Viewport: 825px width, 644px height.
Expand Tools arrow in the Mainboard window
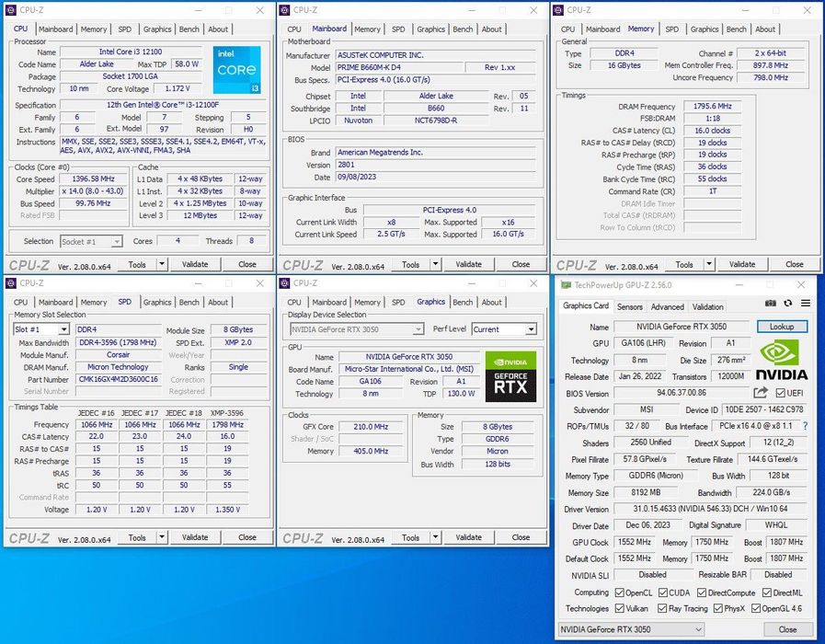tap(436, 264)
